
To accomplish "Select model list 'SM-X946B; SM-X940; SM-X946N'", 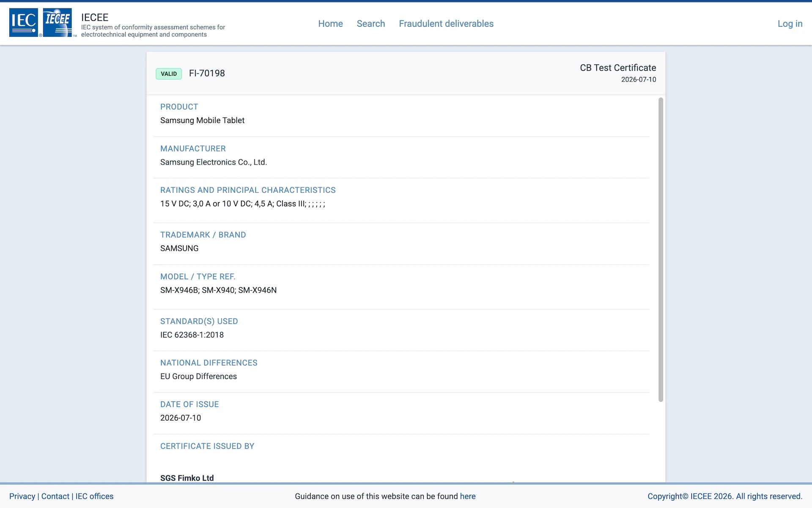I will tap(219, 290).
